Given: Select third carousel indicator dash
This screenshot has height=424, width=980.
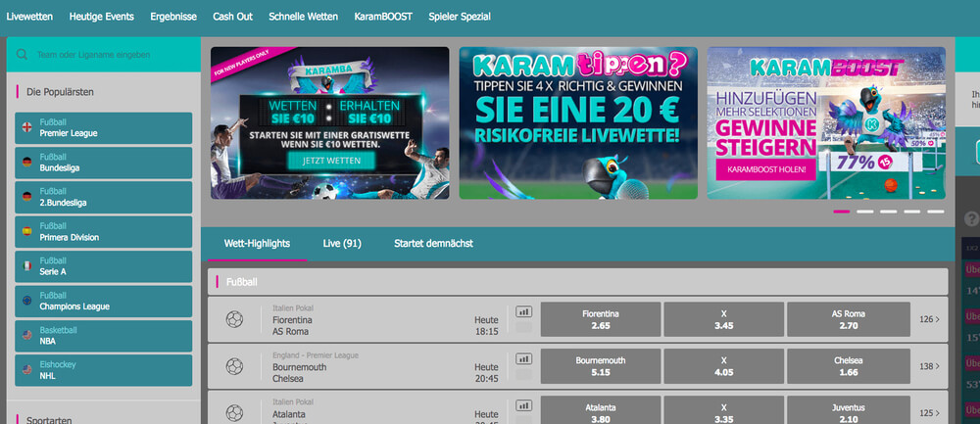Looking at the screenshot, I should tap(888, 212).
